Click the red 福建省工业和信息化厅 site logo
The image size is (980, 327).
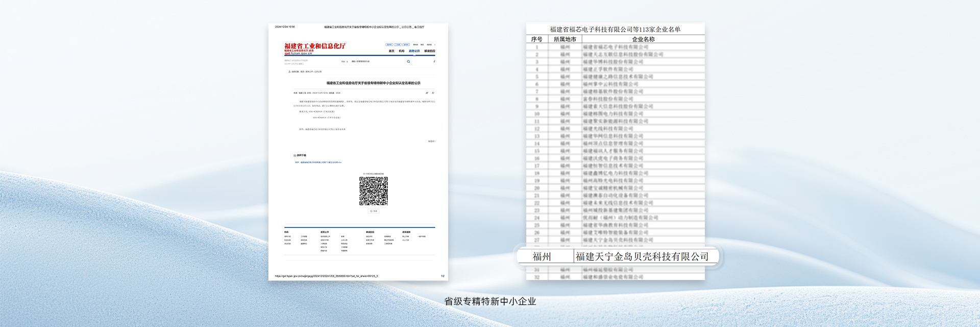[x=315, y=46]
